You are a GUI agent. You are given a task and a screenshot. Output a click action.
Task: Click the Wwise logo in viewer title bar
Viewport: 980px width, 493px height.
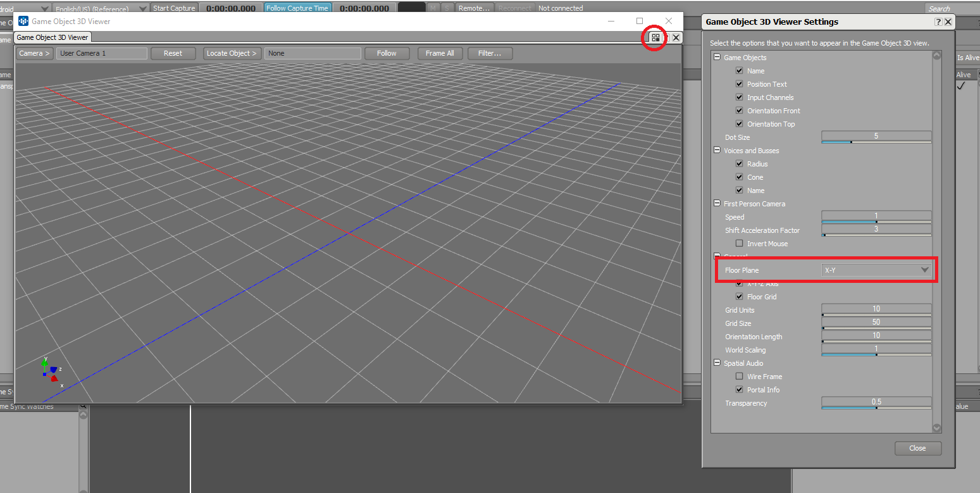23,22
